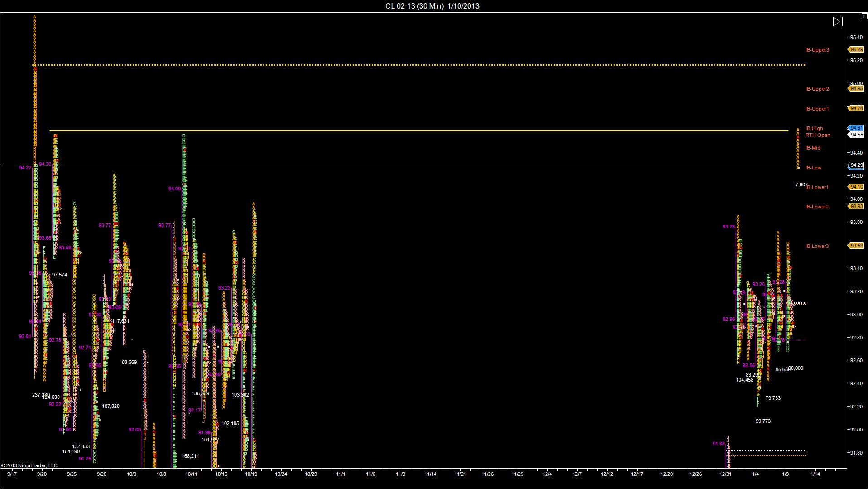The width and height of the screenshot is (868, 489).
Task: Click the magenta 92.81 price label
Action: (x=25, y=336)
